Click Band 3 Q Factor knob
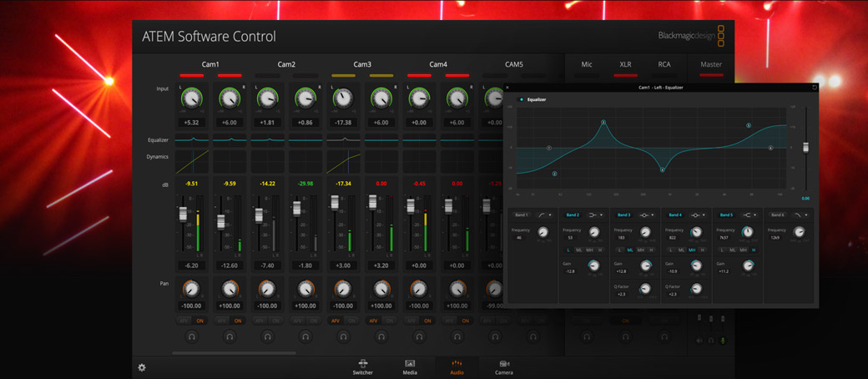 [645, 289]
